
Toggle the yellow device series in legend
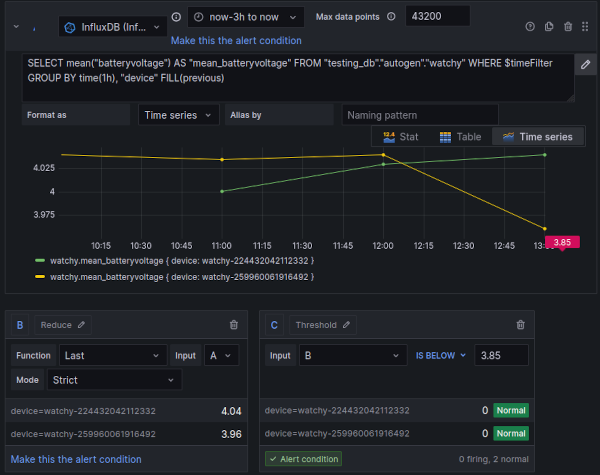pos(180,275)
